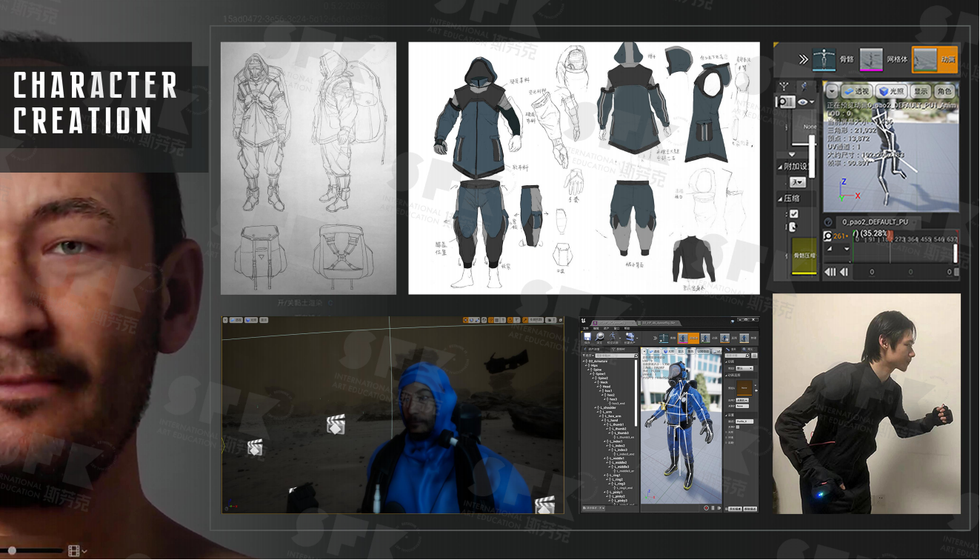This screenshot has height=560, width=980.
Task: Click the record button below character viewport
Action: click(x=704, y=508)
